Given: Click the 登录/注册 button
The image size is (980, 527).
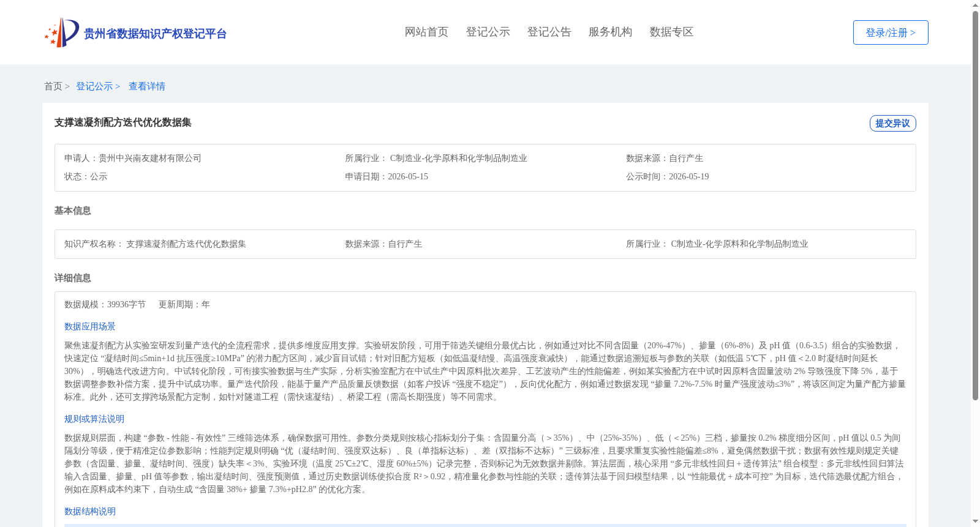Looking at the screenshot, I should [x=891, y=32].
